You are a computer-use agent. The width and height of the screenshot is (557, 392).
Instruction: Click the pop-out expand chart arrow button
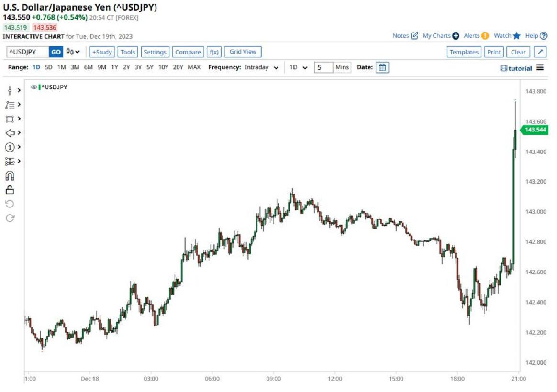[x=540, y=52]
